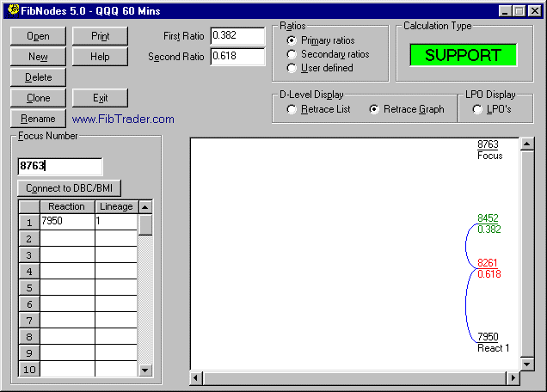Click the SUPPORT calculation type button
This screenshot has height=392, width=547.
(x=464, y=55)
